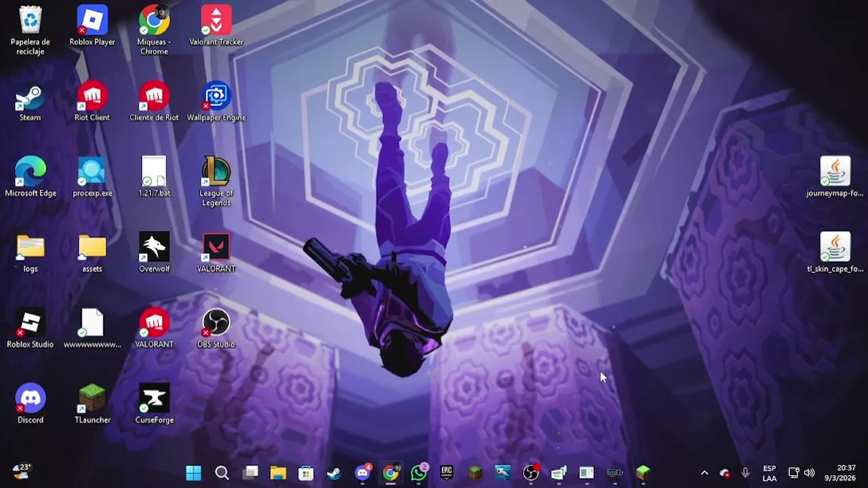868x488 pixels.
Task: Select the procexp.exe desktop icon
Action: click(x=92, y=177)
